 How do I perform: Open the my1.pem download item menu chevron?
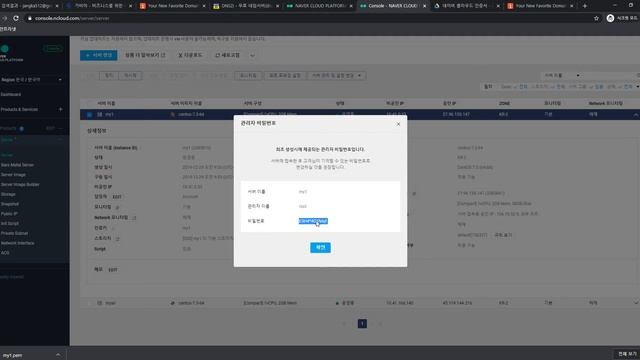click(58, 355)
